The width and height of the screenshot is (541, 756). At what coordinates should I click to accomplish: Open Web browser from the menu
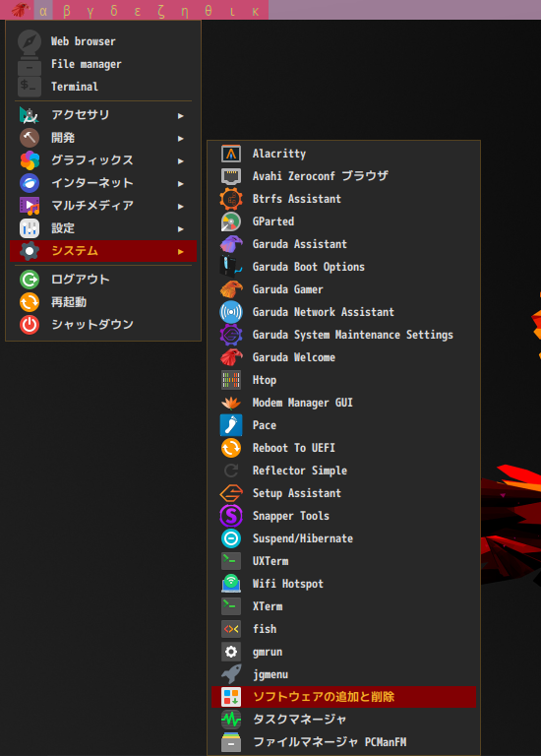pyautogui.click(x=103, y=41)
